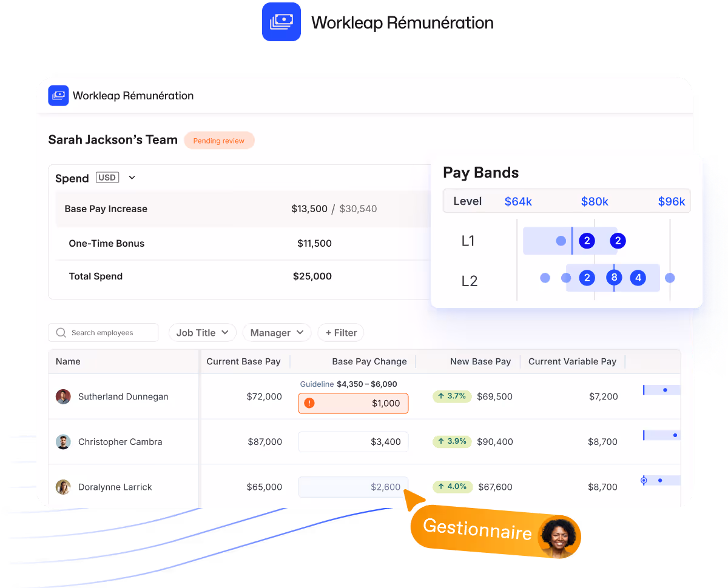Click the L1 level label
The width and height of the screenshot is (728, 588).
pos(468,241)
